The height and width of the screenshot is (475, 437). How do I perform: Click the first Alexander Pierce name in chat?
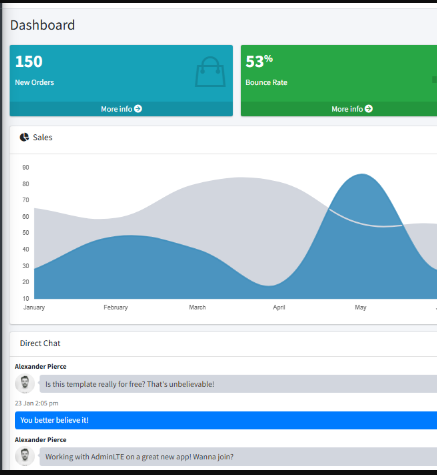pos(40,366)
